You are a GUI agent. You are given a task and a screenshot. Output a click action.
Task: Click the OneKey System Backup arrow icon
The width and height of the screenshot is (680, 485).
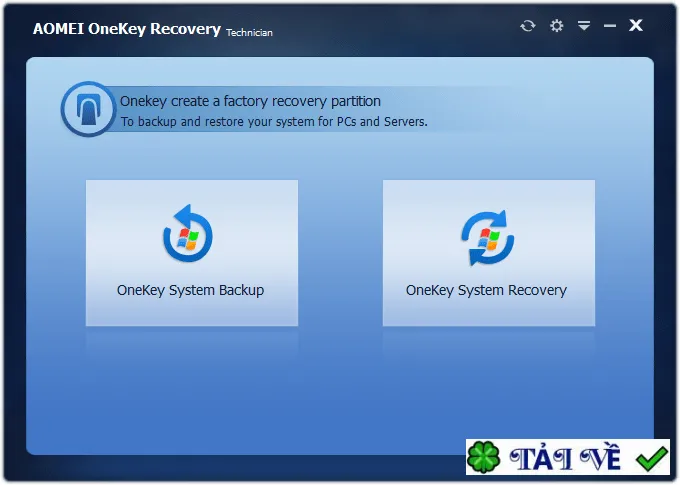pos(188,233)
